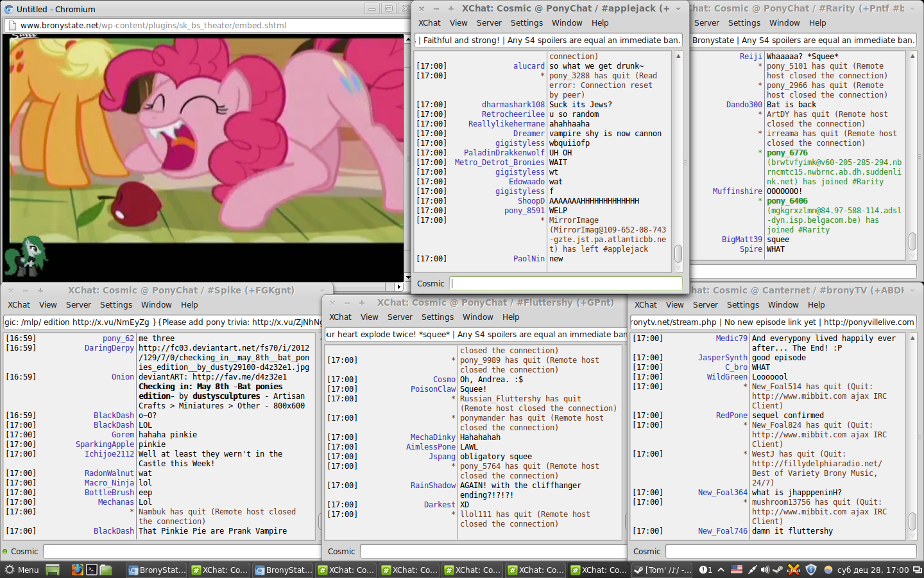Click the #Spike message input box
This screenshot has width=924, height=578.
[182, 551]
